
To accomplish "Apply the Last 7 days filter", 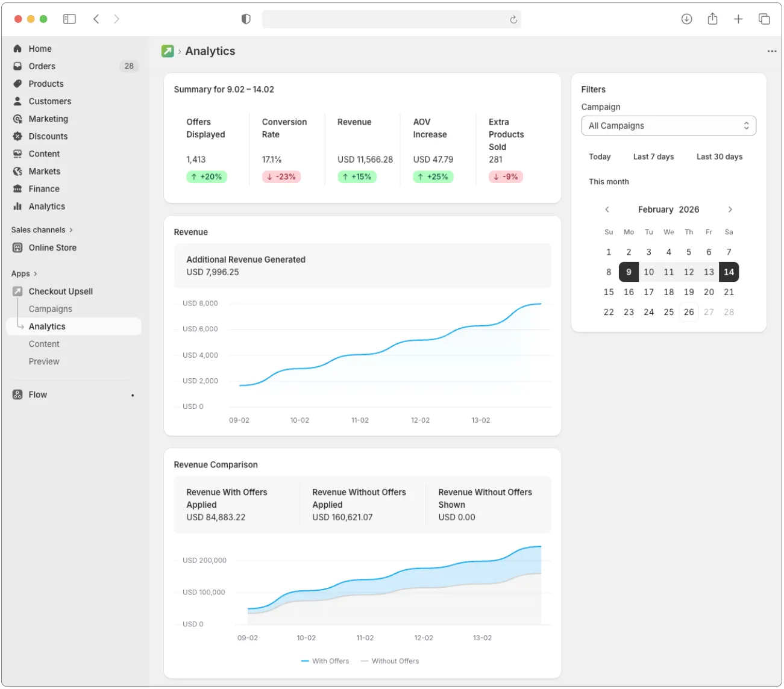I will tap(653, 157).
